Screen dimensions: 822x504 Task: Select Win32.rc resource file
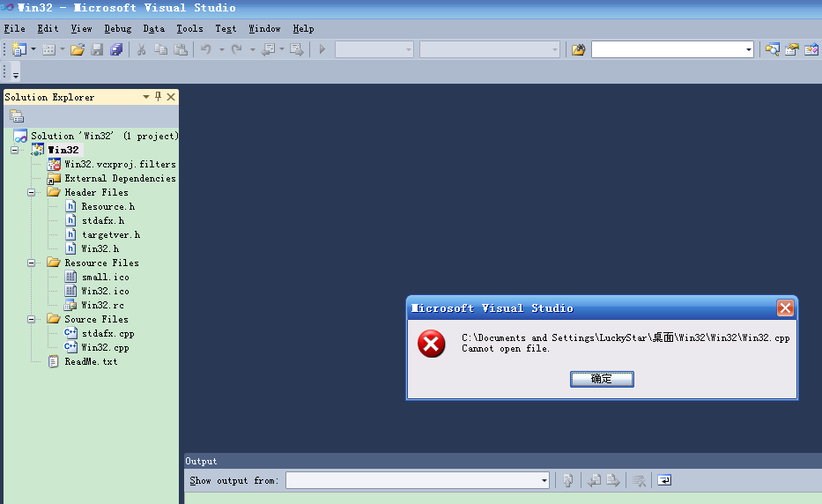point(103,305)
